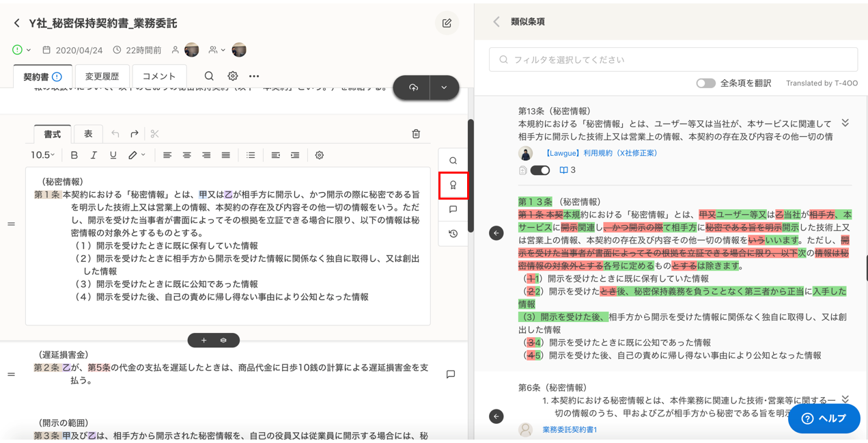Click the bulleted list icon
The image size is (868, 443).
tap(251, 155)
